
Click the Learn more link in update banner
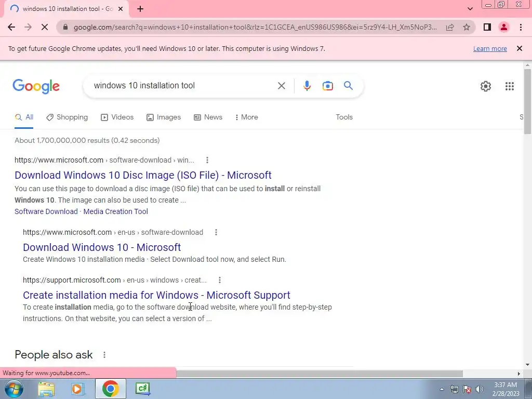[490, 48]
